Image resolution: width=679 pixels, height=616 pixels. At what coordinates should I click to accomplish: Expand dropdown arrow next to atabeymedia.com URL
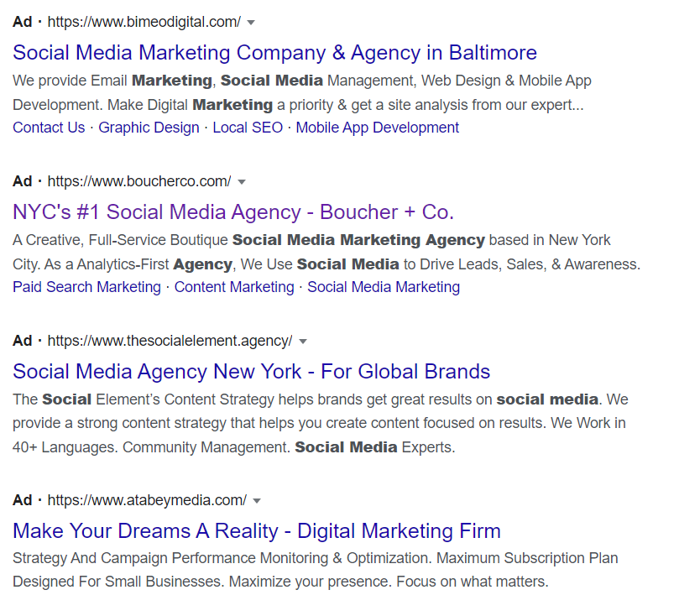[257, 501]
